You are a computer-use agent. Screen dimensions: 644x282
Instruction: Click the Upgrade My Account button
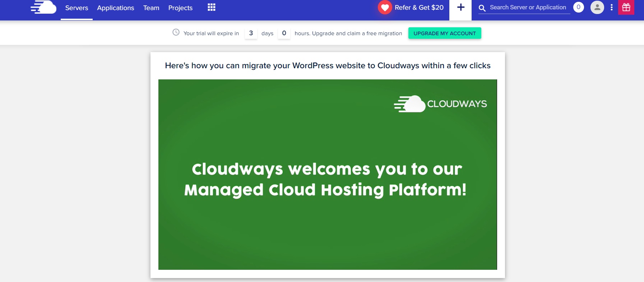point(445,33)
